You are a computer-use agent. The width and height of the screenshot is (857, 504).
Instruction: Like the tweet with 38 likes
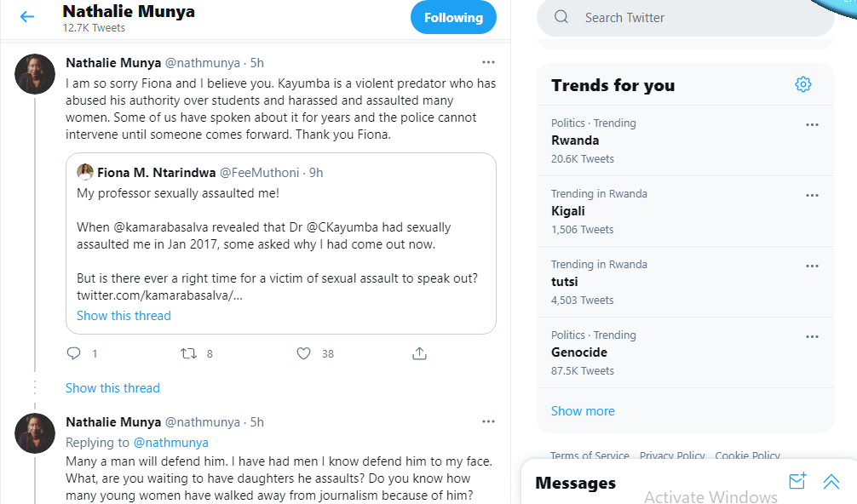304,353
